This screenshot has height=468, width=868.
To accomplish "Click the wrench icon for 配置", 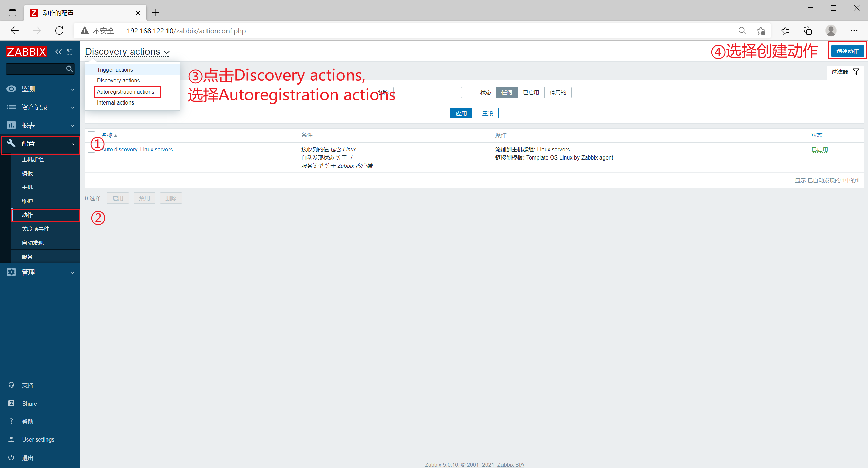I will pyautogui.click(x=11, y=143).
